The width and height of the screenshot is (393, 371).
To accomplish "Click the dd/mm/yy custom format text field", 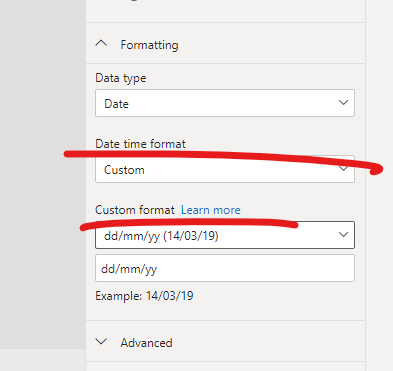I will [x=225, y=268].
